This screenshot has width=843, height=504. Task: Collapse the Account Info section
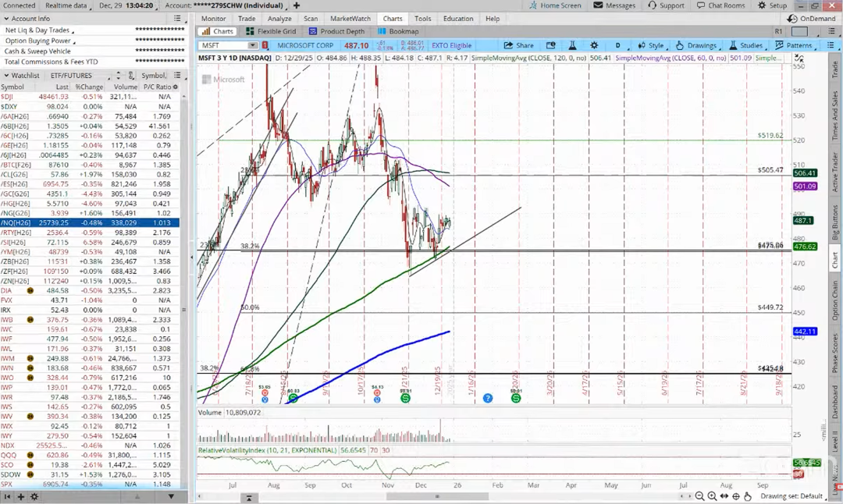point(6,19)
